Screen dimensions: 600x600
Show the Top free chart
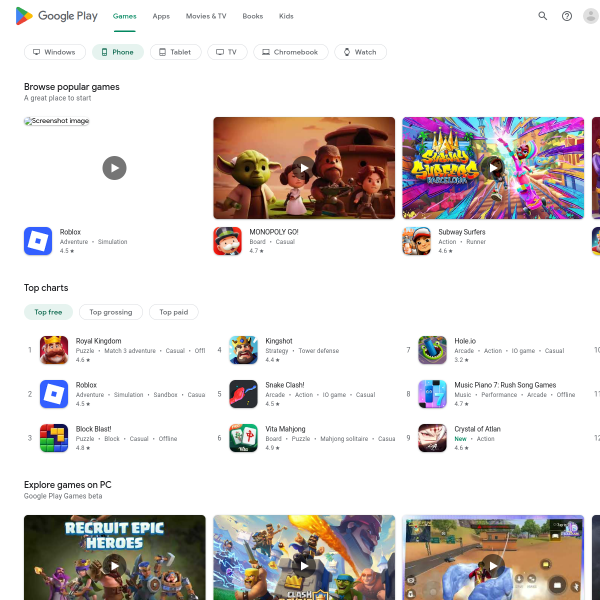(48, 312)
